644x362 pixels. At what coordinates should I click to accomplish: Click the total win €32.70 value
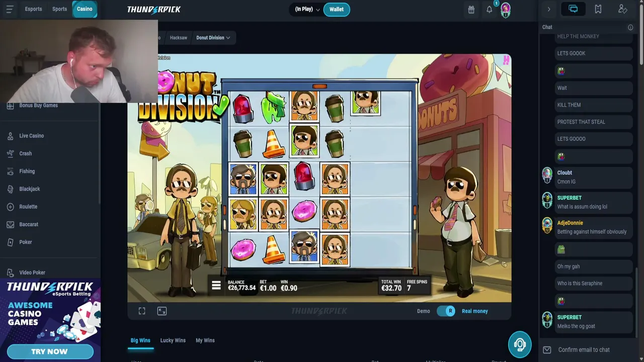391,288
